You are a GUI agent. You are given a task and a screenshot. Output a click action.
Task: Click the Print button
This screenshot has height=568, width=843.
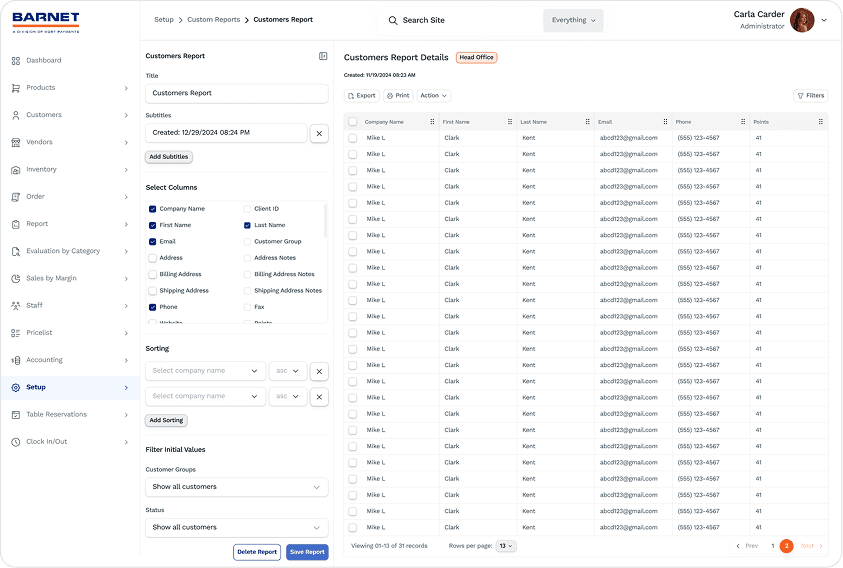[398, 96]
